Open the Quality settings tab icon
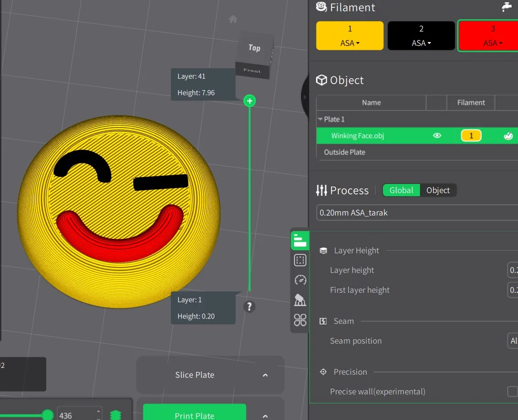Viewport: 518px width, 420px height. 300,241
